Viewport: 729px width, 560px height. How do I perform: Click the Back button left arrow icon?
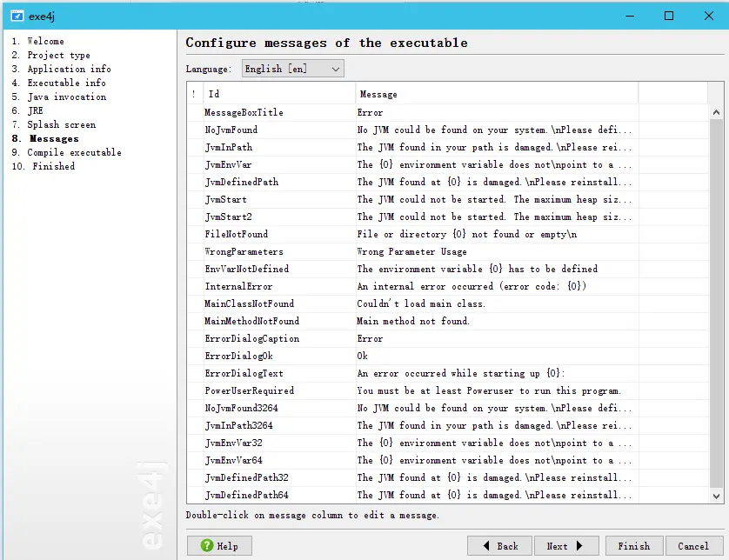point(486,545)
